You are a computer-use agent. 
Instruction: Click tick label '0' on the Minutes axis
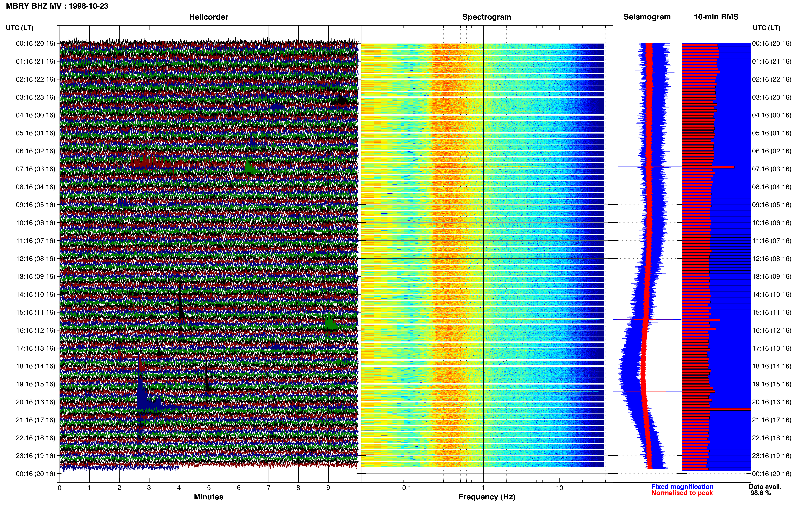pos(59,488)
